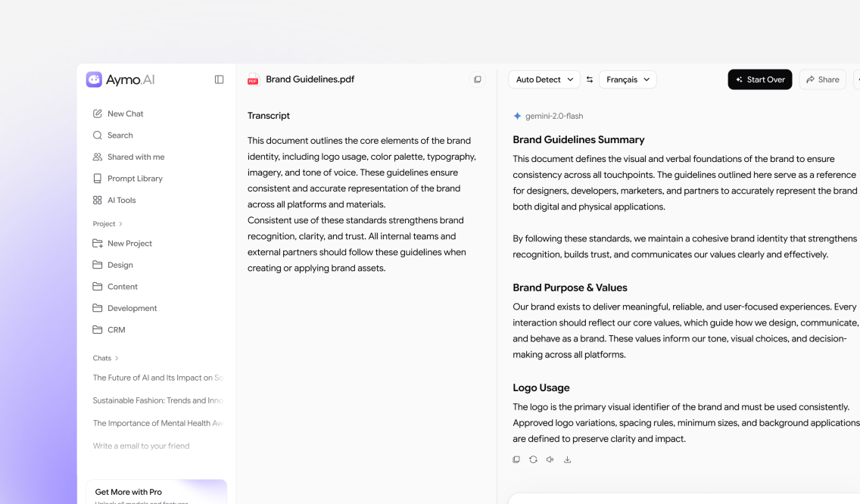Copy transcript using the copy icon
Image resolution: width=860 pixels, height=504 pixels.
478,79
